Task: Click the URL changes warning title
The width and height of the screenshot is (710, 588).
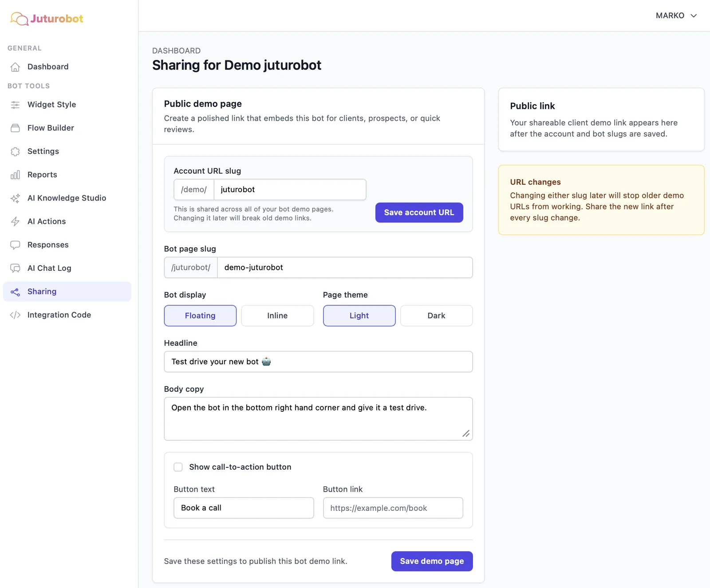Action: (x=535, y=182)
